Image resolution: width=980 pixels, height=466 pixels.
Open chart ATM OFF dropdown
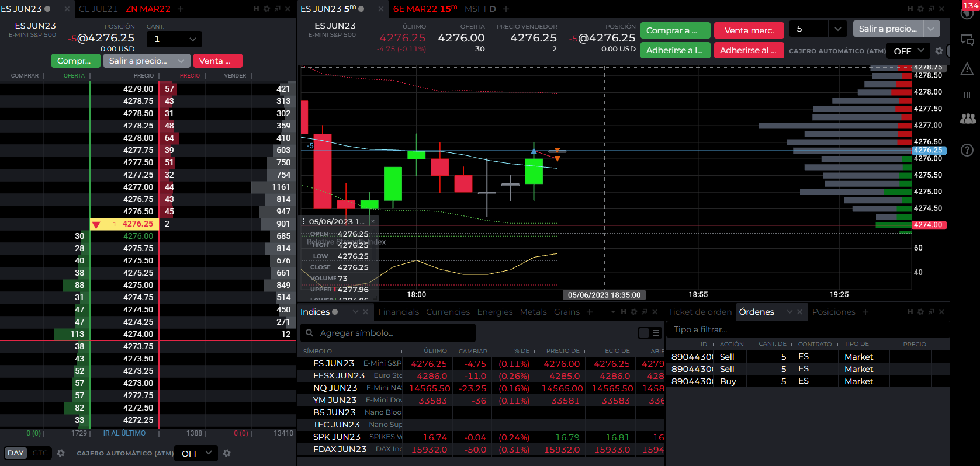pyautogui.click(x=908, y=51)
